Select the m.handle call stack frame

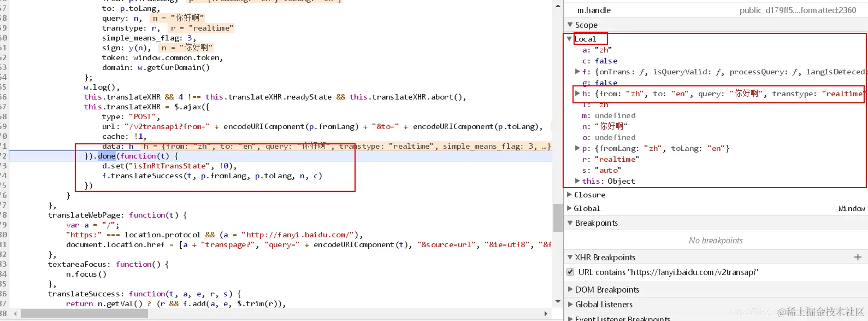click(x=594, y=10)
